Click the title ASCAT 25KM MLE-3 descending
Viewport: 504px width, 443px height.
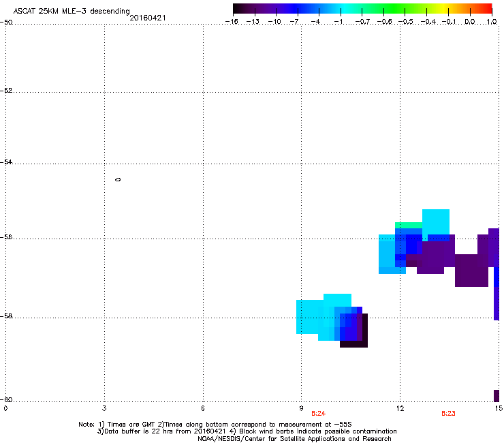72,12
